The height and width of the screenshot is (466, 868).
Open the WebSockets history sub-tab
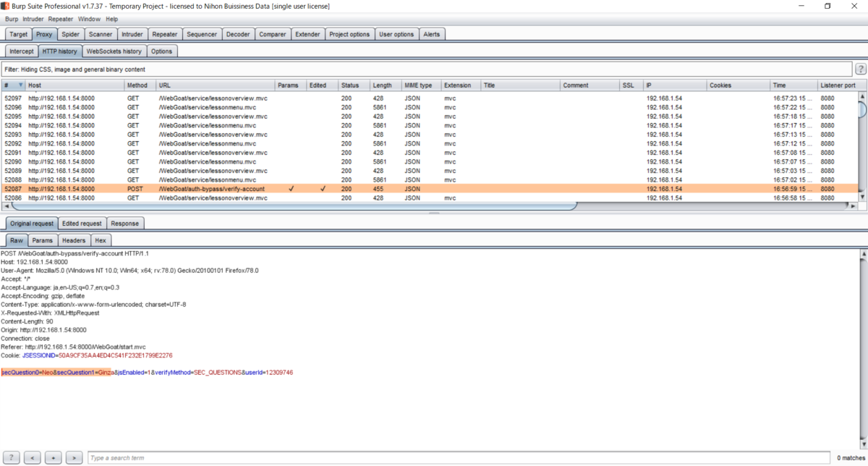114,51
